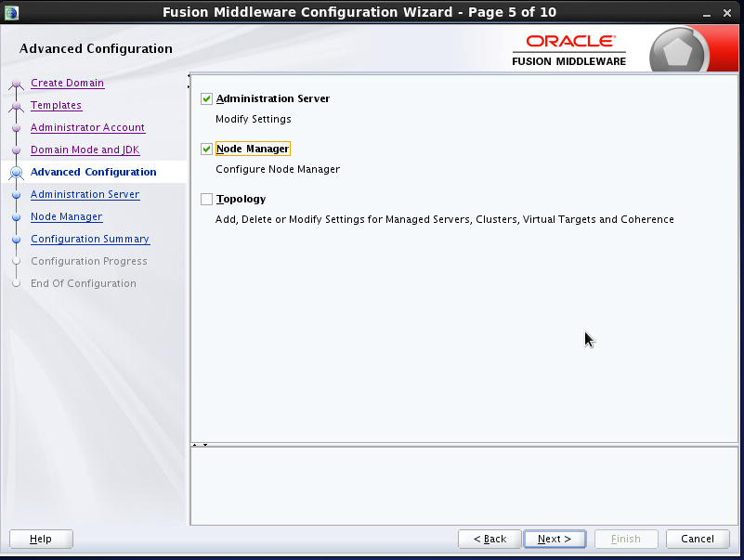The width and height of the screenshot is (744, 560).
Task: Click the Administrator Account step bullet
Action: 16,128
